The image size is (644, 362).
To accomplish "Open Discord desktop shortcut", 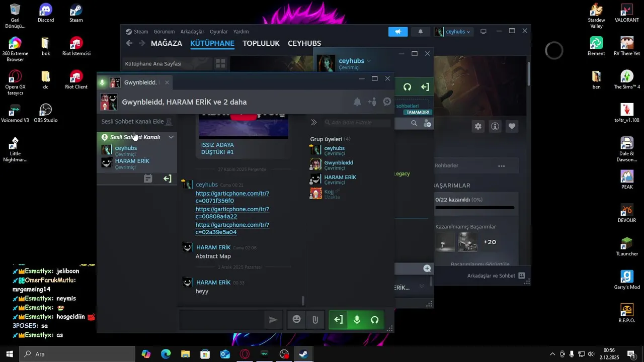I will (46, 14).
